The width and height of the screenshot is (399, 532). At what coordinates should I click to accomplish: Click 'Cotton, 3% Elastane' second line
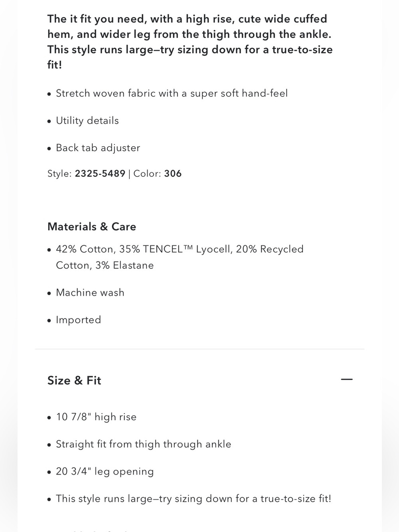pos(105,265)
